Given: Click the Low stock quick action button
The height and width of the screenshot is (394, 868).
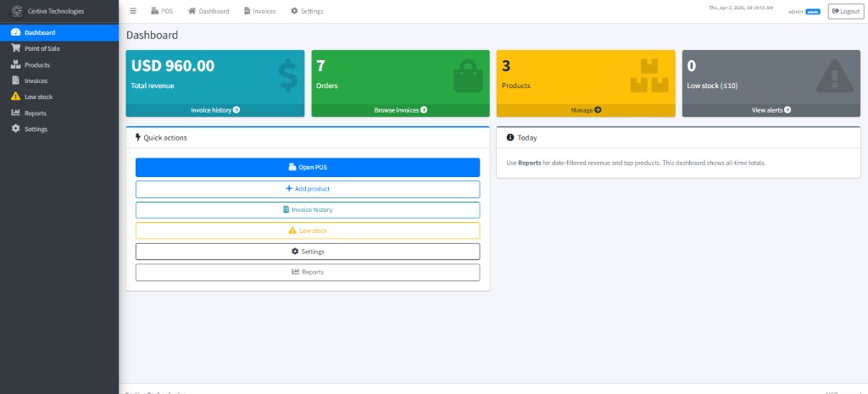Looking at the screenshot, I should click(x=308, y=230).
